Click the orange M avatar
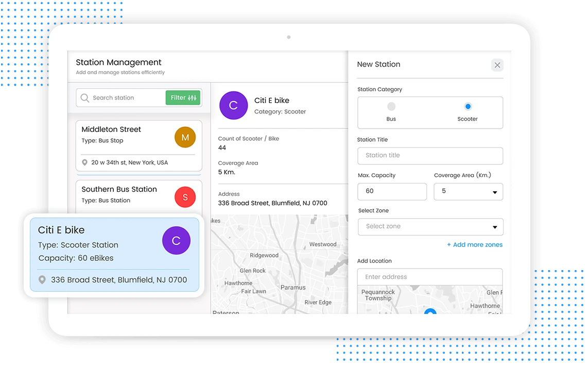Screen dimensions: 588x366 185,138
